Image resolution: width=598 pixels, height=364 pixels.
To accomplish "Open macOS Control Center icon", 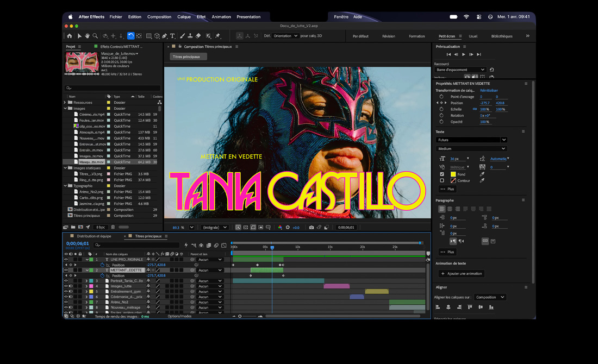I will pyautogui.click(x=478, y=17).
